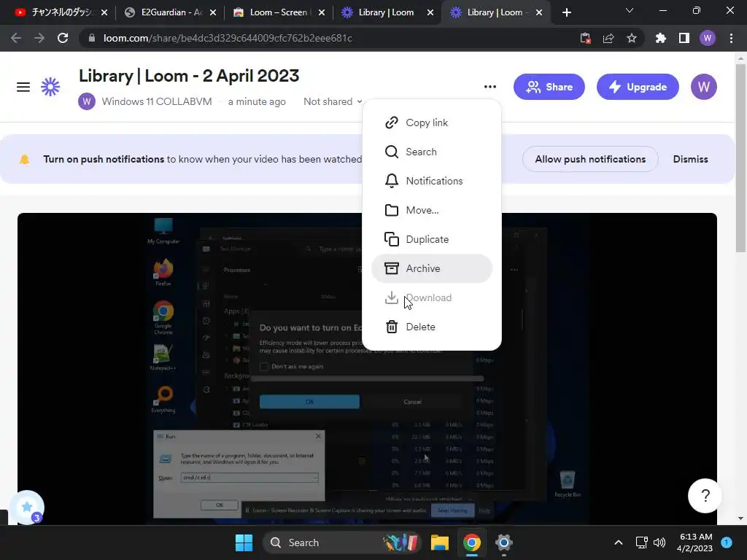Viewport: 747px width, 560px height.
Task: Choose Archive from the menu
Action: pyautogui.click(x=432, y=268)
